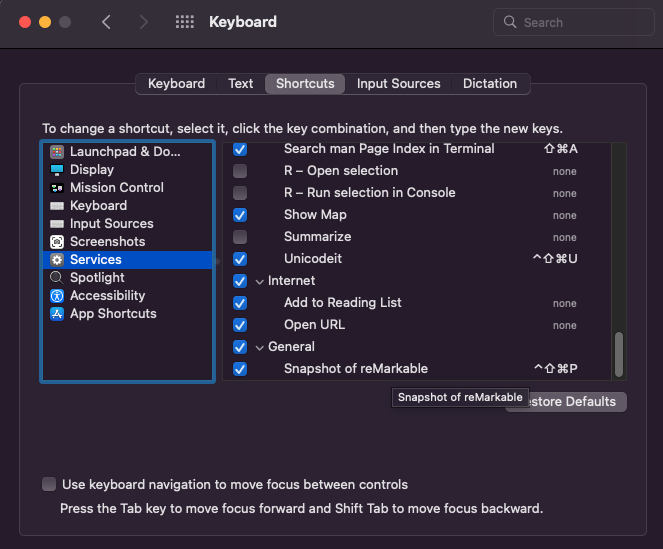The width and height of the screenshot is (663, 549).
Task: Click the services list vertical scrollbar
Action: tap(619, 353)
